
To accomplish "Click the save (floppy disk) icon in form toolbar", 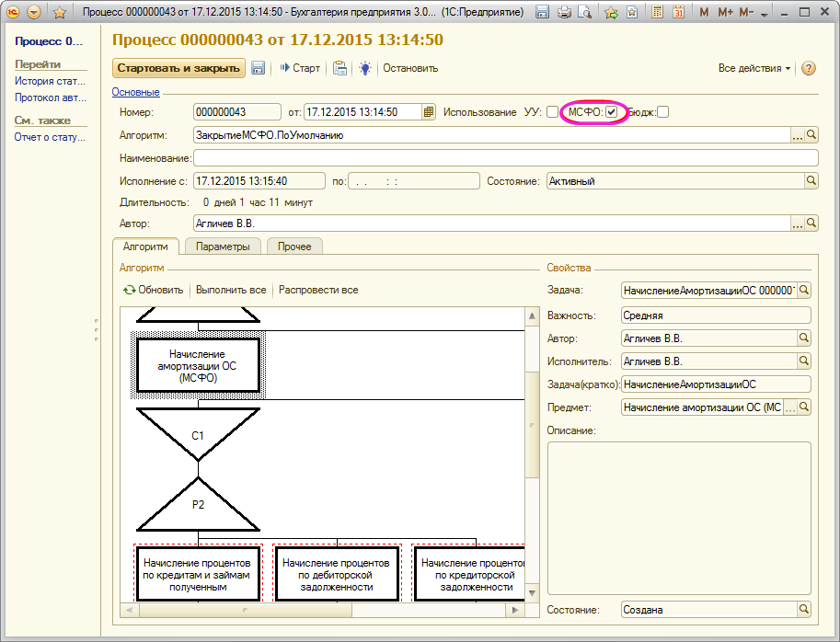I will click(259, 68).
